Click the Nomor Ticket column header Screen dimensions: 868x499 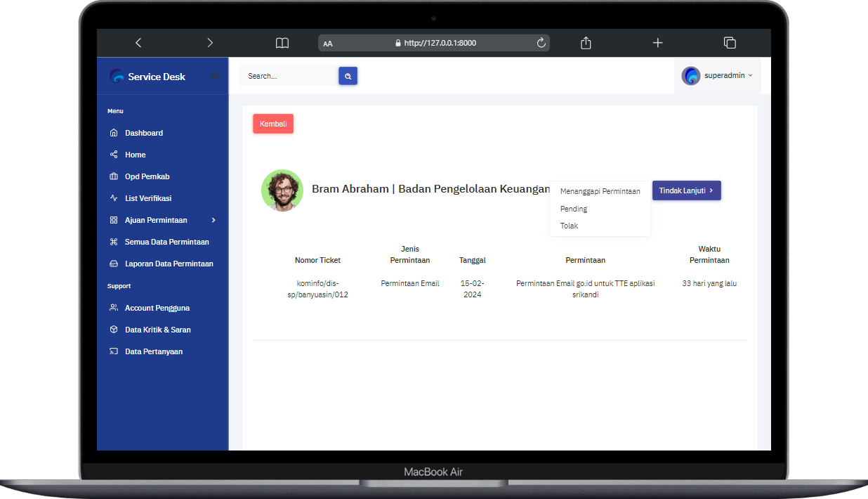tap(317, 260)
